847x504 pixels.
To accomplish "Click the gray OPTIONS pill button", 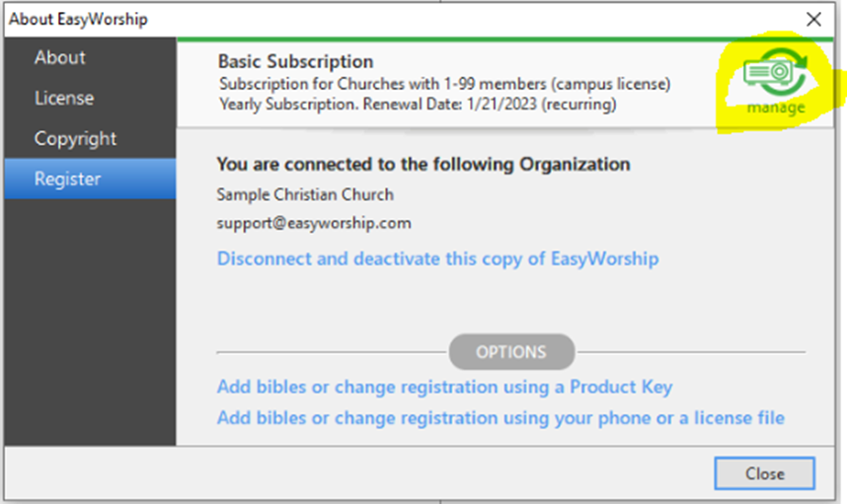I will (x=511, y=352).
